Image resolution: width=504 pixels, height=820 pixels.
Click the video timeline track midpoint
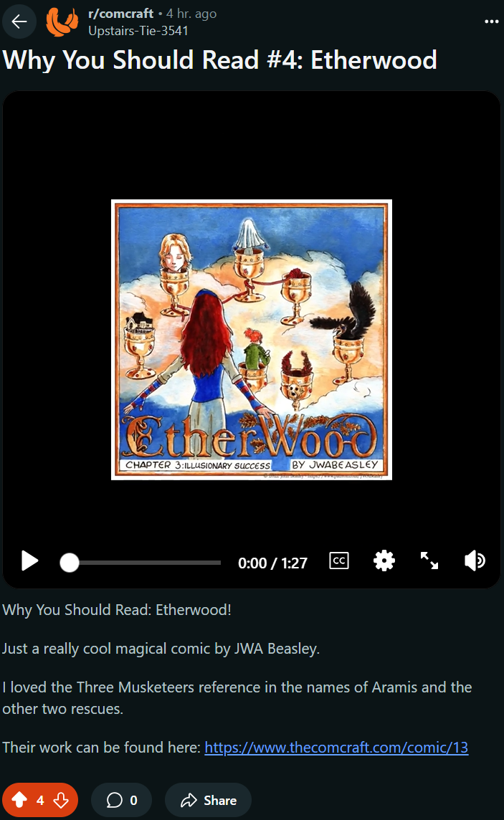[141, 563]
